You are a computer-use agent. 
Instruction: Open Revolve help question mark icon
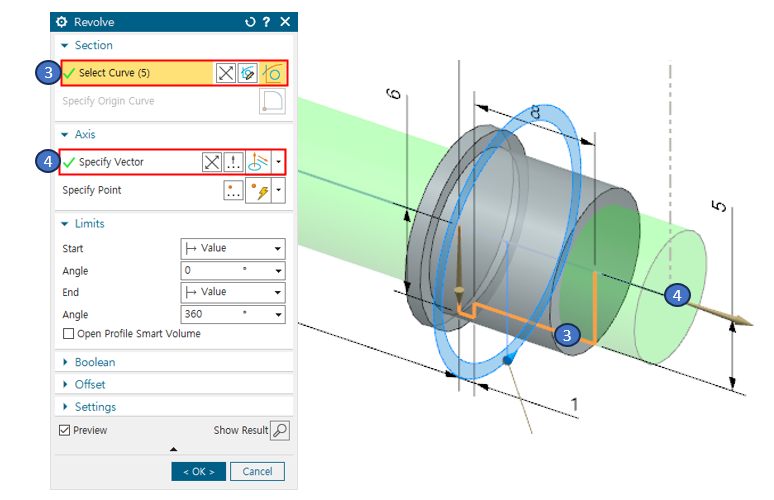pos(267,21)
